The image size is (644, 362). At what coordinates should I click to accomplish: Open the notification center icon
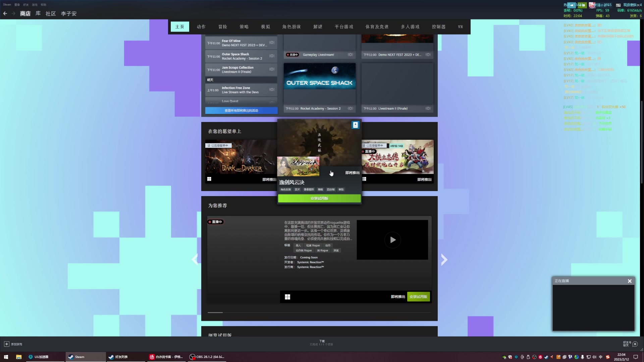(636, 357)
